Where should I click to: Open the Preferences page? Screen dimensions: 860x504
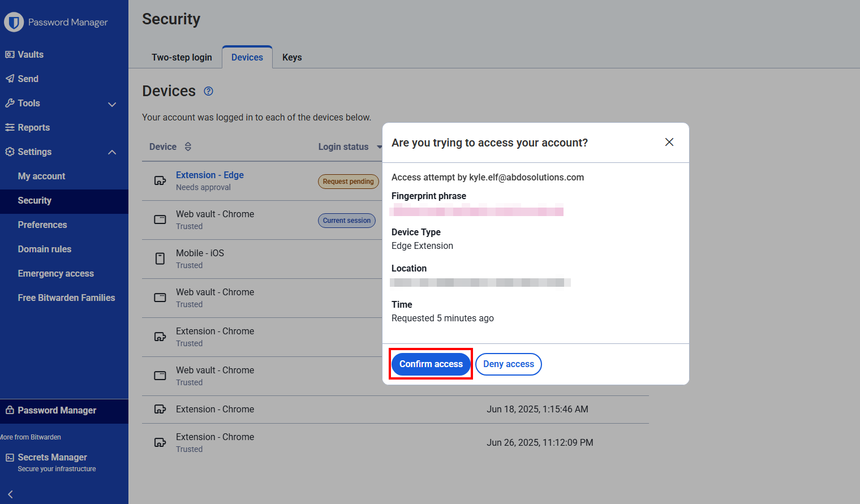(42, 225)
